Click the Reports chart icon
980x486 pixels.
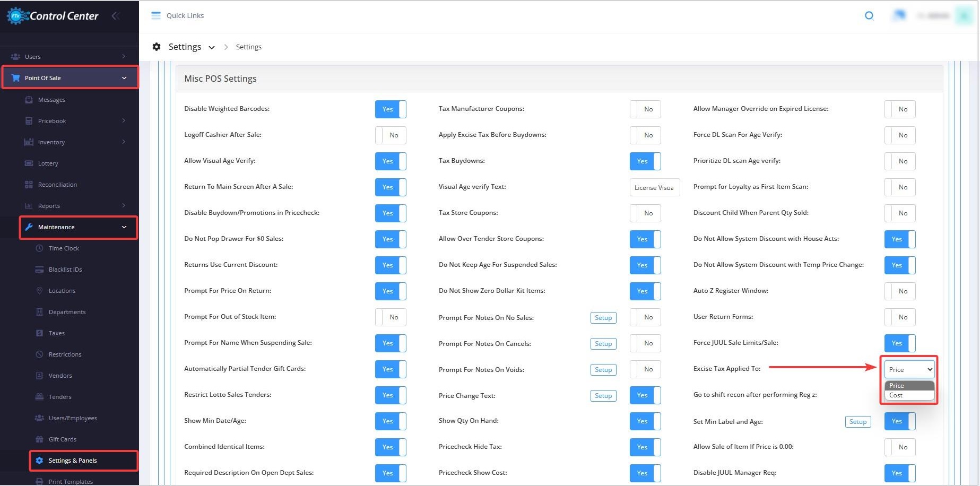click(29, 205)
